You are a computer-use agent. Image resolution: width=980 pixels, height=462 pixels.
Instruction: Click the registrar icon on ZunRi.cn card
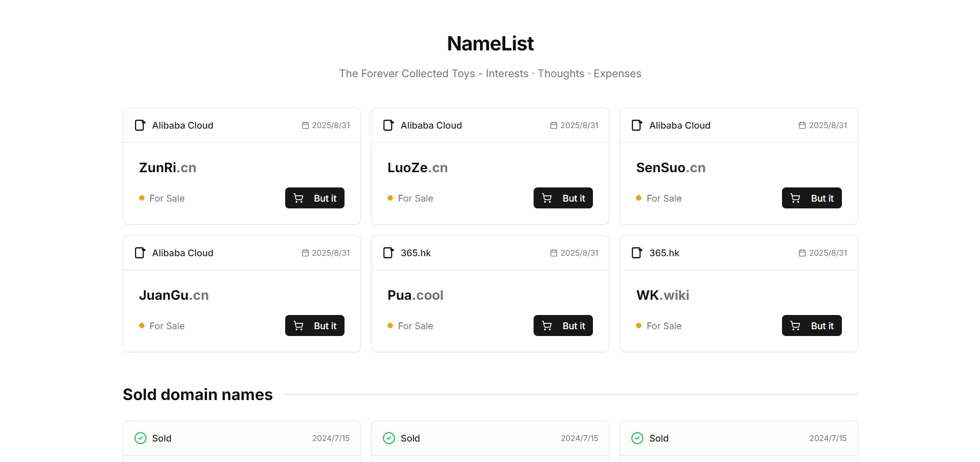click(x=140, y=125)
